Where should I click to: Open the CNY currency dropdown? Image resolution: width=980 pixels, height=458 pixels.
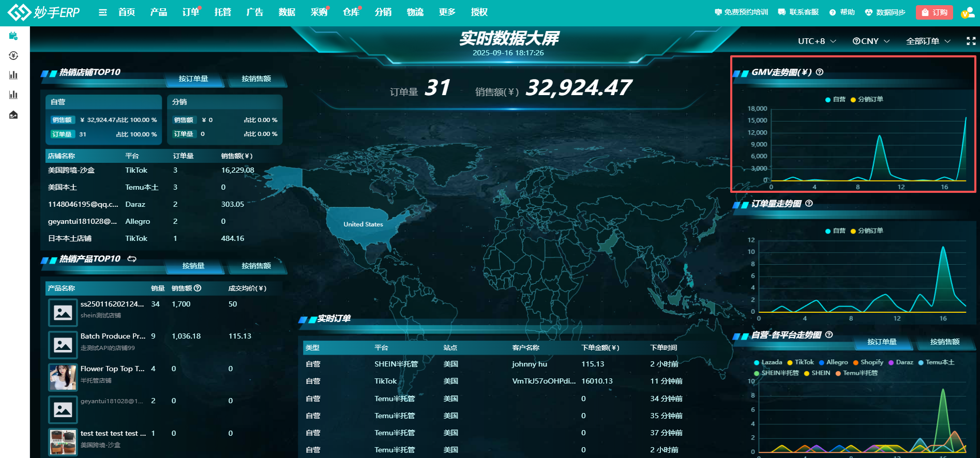tap(871, 41)
